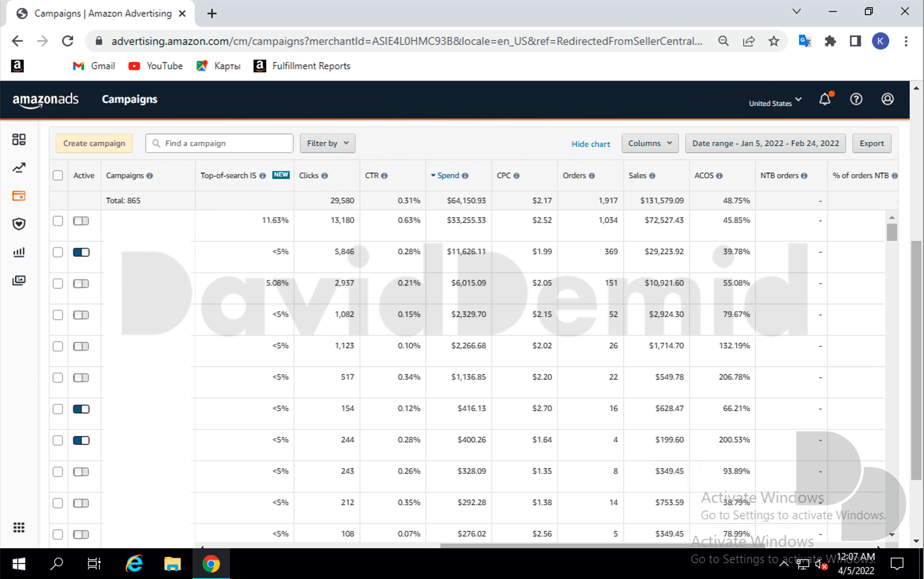Open the dashboard grid icon in sidebar

click(x=19, y=139)
